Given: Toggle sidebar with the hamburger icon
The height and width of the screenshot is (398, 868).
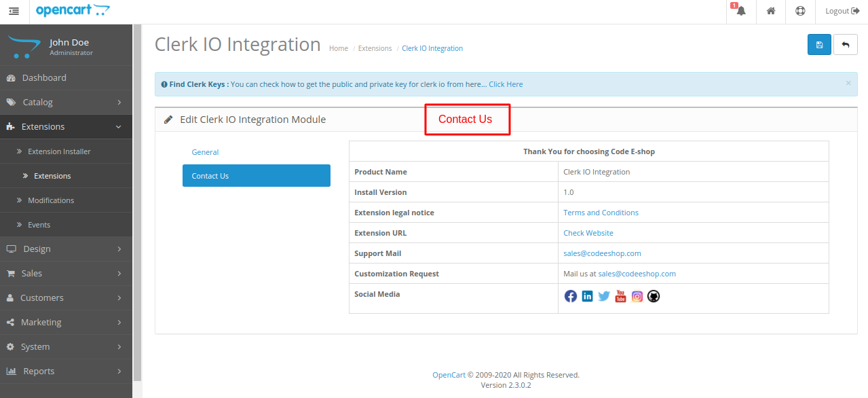Looking at the screenshot, I should click(14, 11).
